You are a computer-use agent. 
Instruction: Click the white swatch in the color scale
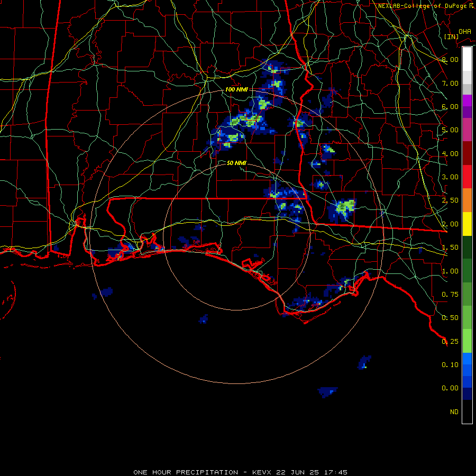(467, 59)
